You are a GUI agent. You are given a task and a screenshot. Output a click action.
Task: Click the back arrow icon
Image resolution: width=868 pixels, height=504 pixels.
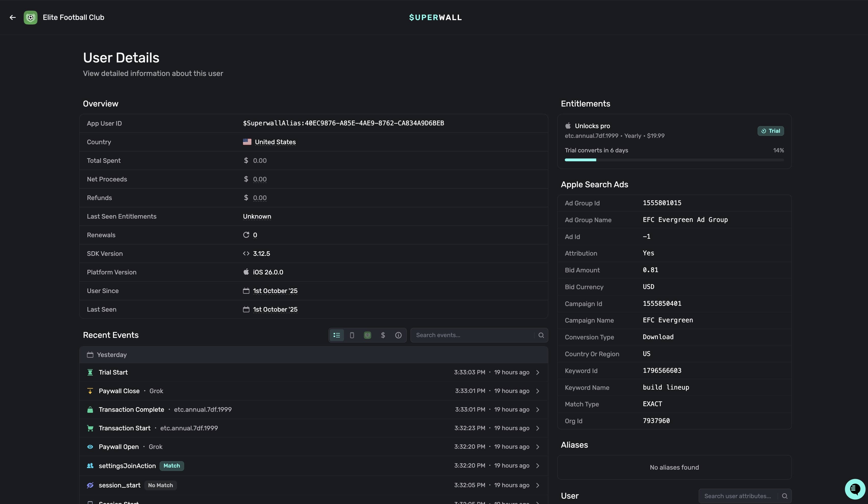pos(13,18)
